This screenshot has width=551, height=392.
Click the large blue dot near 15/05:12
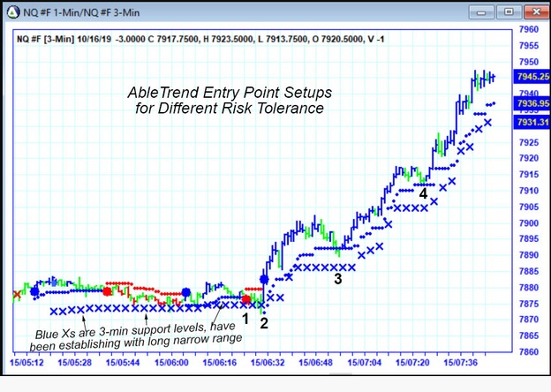tap(34, 291)
